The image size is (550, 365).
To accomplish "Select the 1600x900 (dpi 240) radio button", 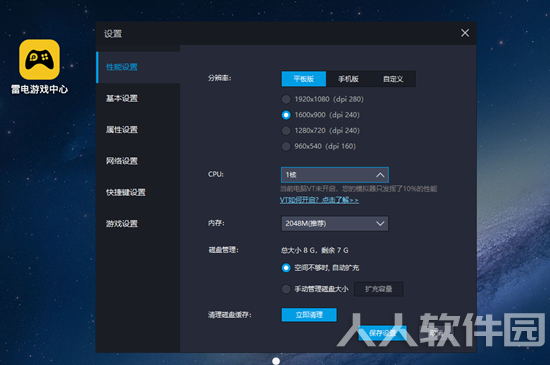I will tap(286, 115).
